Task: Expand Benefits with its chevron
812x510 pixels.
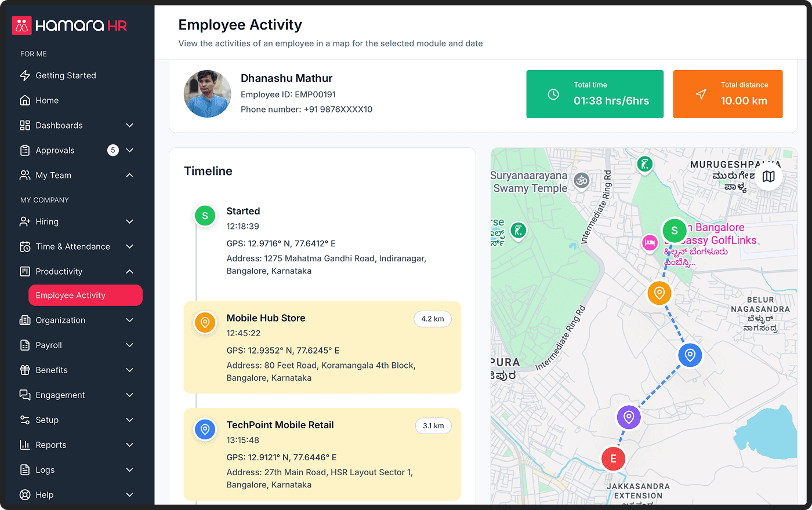Action: click(x=130, y=370)
